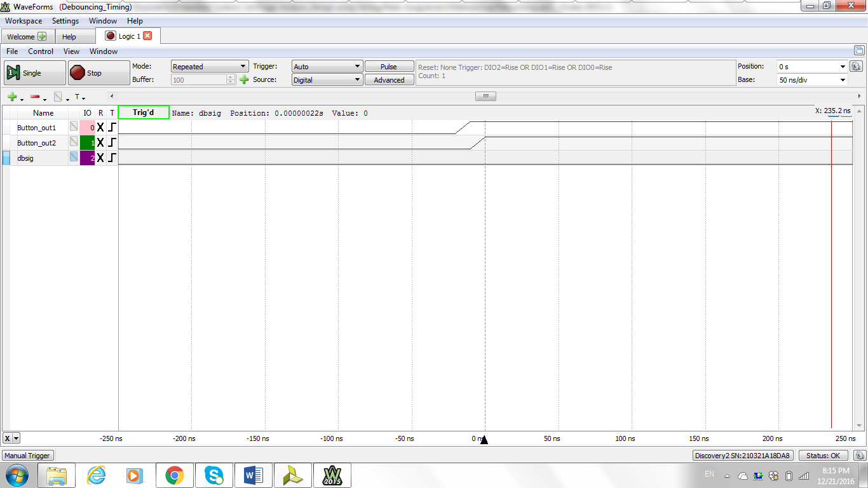Click the gear icon beside Position field

[x=855, y=66]
